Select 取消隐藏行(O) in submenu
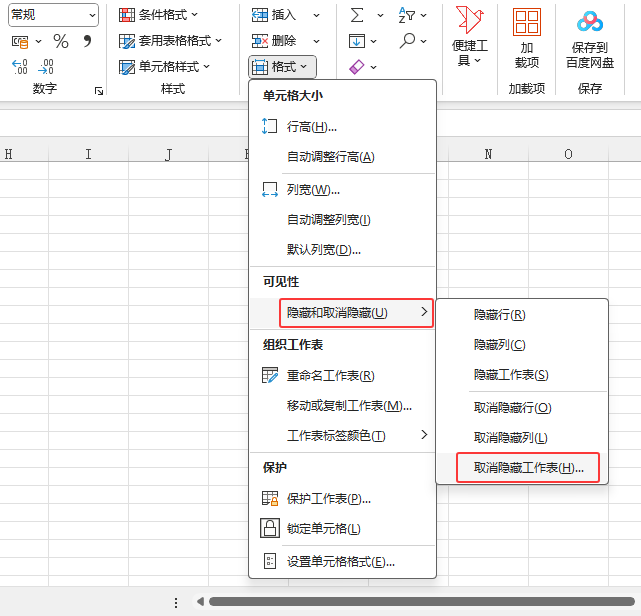The image size is (641, 616). [x=522, y=408]
